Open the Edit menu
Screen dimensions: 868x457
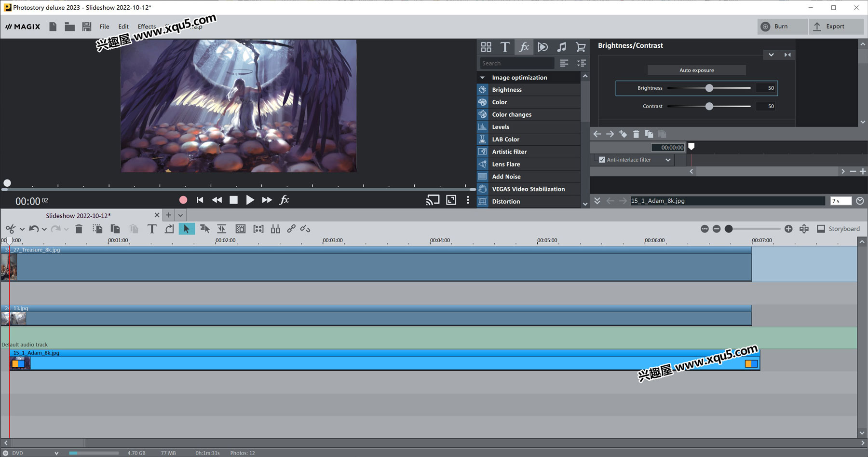123,27
